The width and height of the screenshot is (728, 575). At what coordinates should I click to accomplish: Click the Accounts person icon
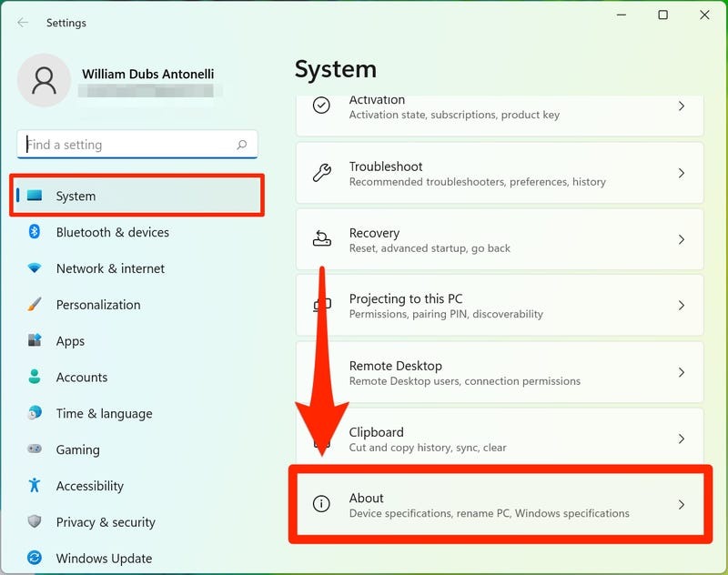(35, 377)
